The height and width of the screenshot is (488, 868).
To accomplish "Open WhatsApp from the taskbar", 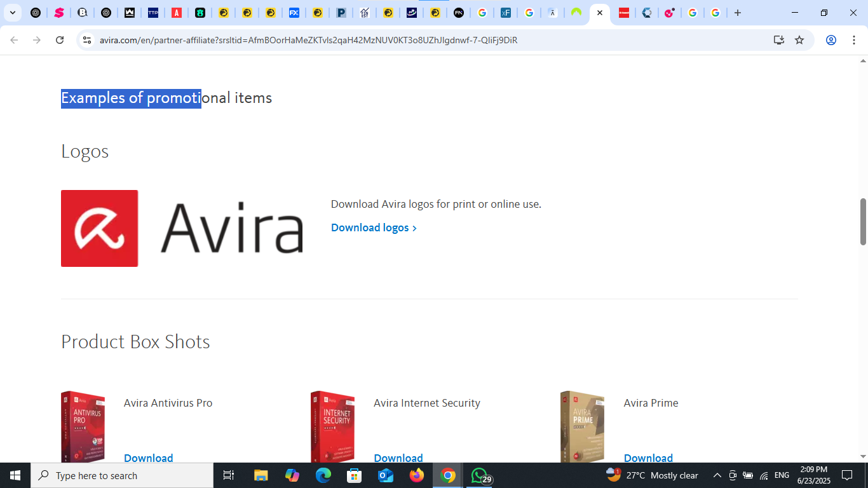I will click(480, 475).
